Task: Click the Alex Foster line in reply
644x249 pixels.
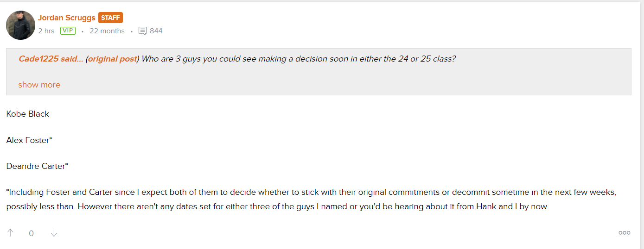Action: [29, 140]
